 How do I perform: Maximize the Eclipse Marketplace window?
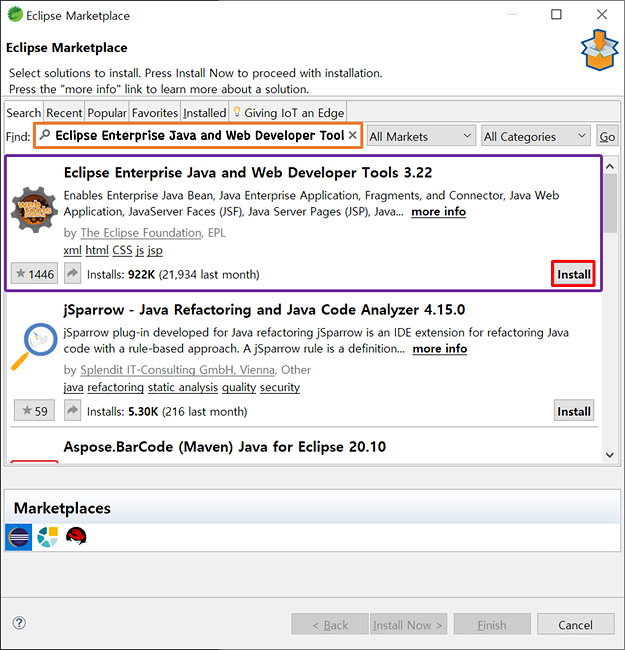coord(556,15)
